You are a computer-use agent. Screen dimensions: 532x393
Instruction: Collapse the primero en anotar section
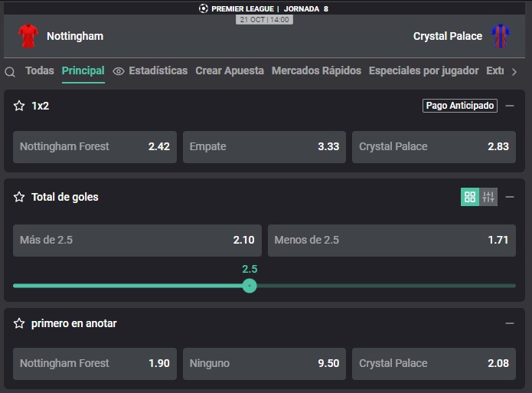click(x=510, y=323)
